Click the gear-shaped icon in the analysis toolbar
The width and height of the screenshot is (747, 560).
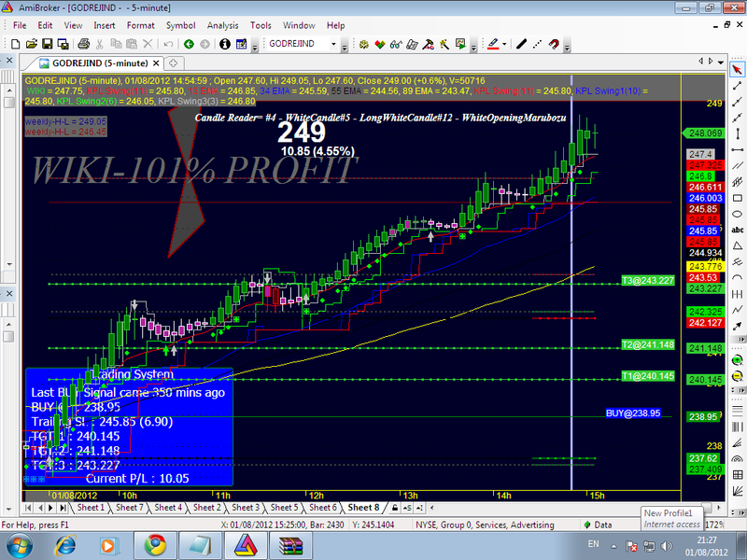coord(364,44)
